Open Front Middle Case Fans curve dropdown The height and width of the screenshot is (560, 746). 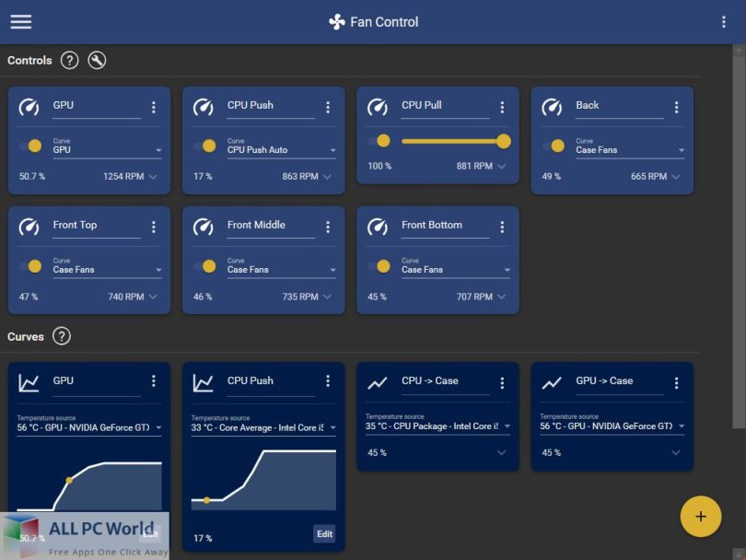pos(282,267)
